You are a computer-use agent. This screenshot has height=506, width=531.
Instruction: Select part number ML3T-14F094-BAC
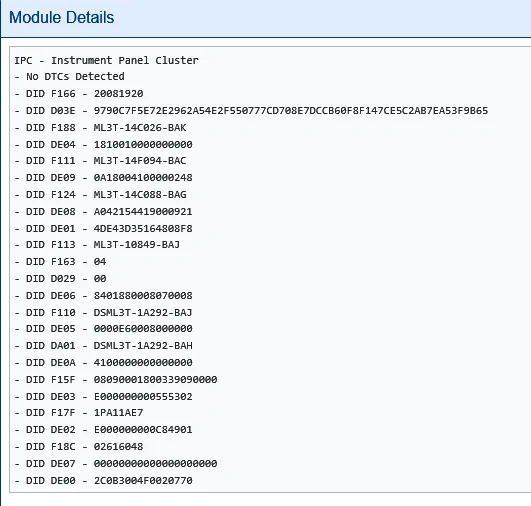[x=140, y=161]
